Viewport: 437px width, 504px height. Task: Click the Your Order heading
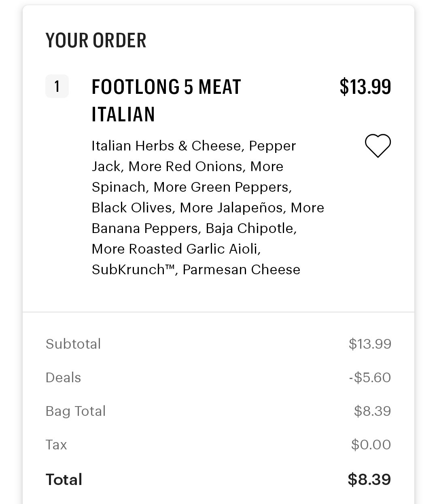point(96,40)
